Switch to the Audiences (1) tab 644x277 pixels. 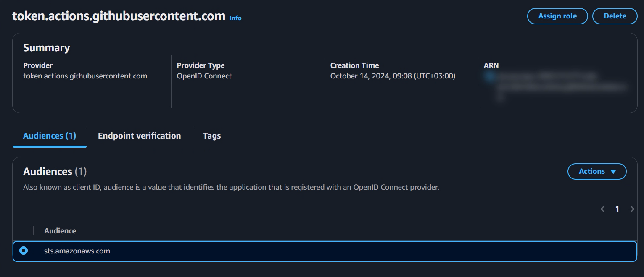[x=50, y=136]
